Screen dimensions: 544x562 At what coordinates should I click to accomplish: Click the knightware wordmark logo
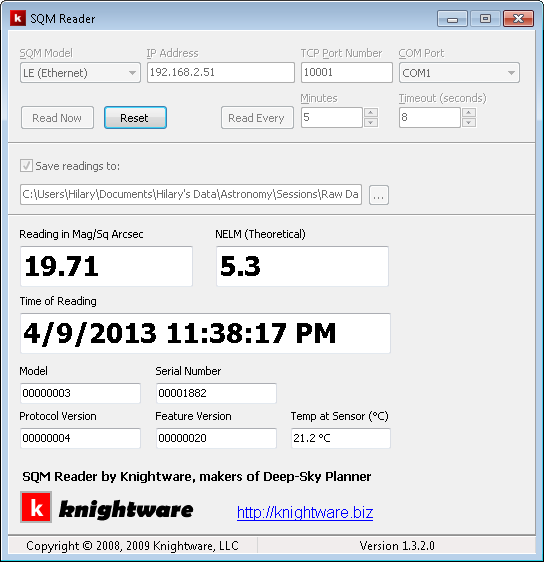126,509
